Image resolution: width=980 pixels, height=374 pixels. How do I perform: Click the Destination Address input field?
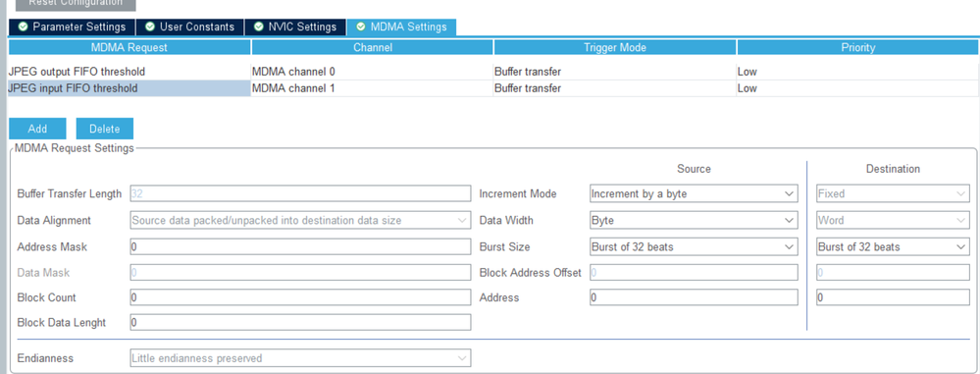893,297
